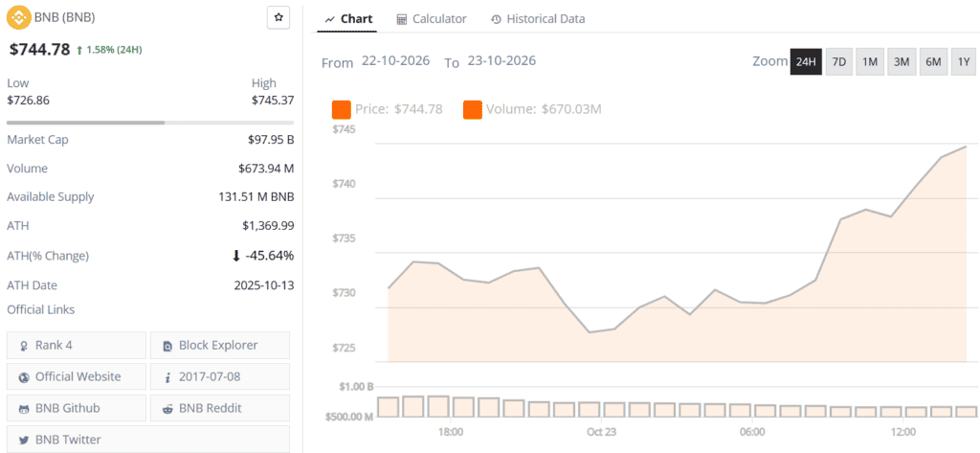Select the 6M zoom range

coord(933,62)
